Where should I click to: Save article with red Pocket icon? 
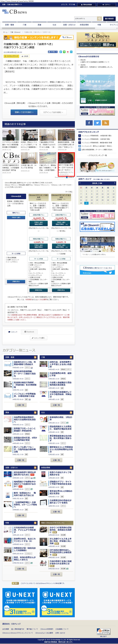(68, 52)
